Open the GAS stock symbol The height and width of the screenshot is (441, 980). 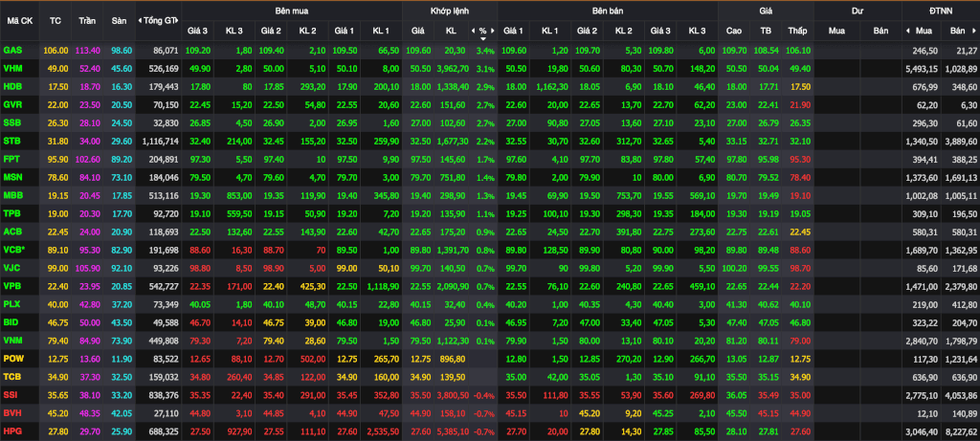pyautogui.click(x=11, y=50)
